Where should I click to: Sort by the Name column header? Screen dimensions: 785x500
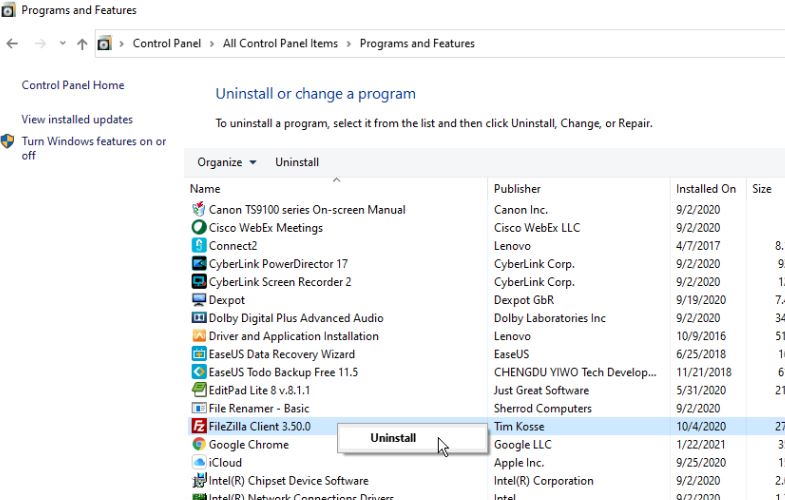pos(205,189)
